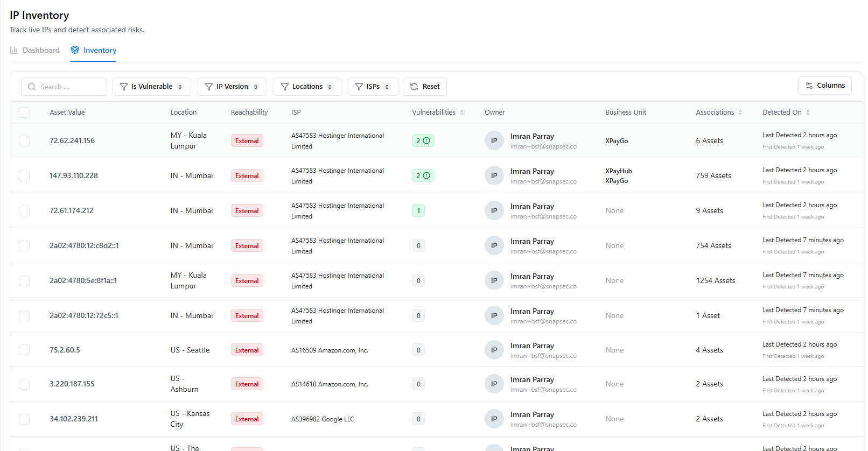Open the 1254 Assets associations link

(x=716, y=280)
